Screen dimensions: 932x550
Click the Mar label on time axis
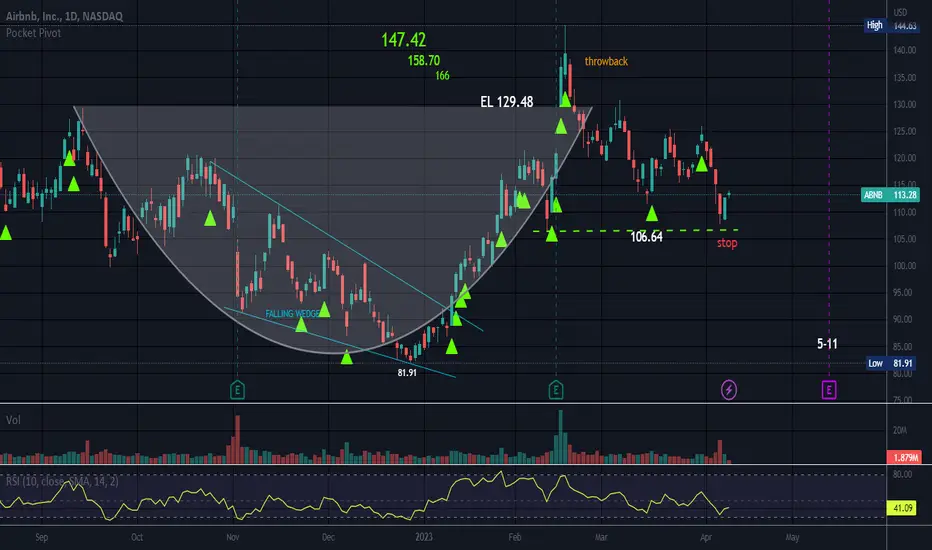(602, 538)
